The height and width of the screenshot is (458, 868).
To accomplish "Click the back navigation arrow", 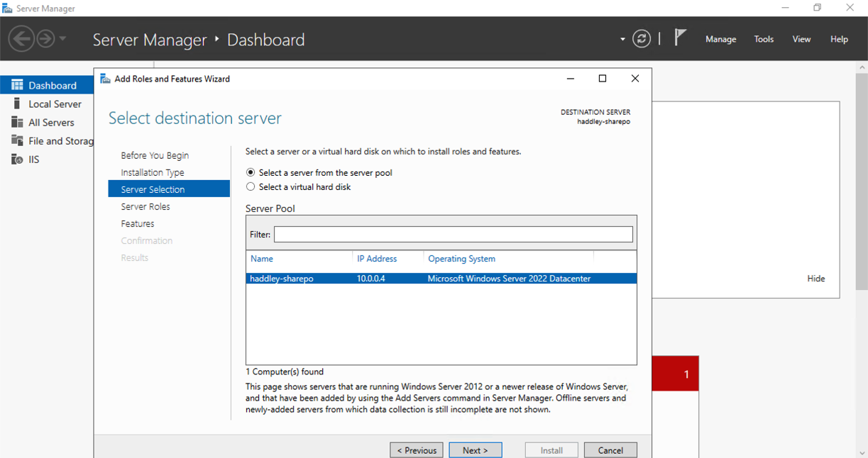I will pyautogui.click(x=21, y=38).
